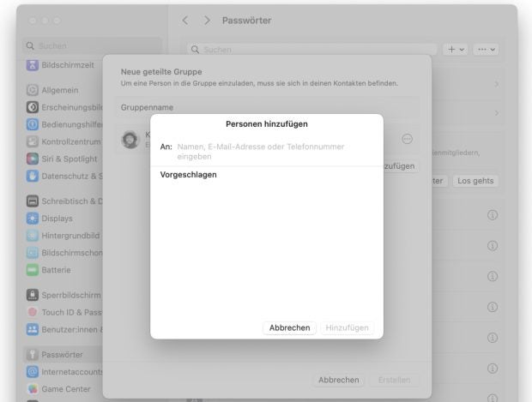Open the Batterie sidebar icon
Viewport: 532px width, 402px height.
(33, 270)
